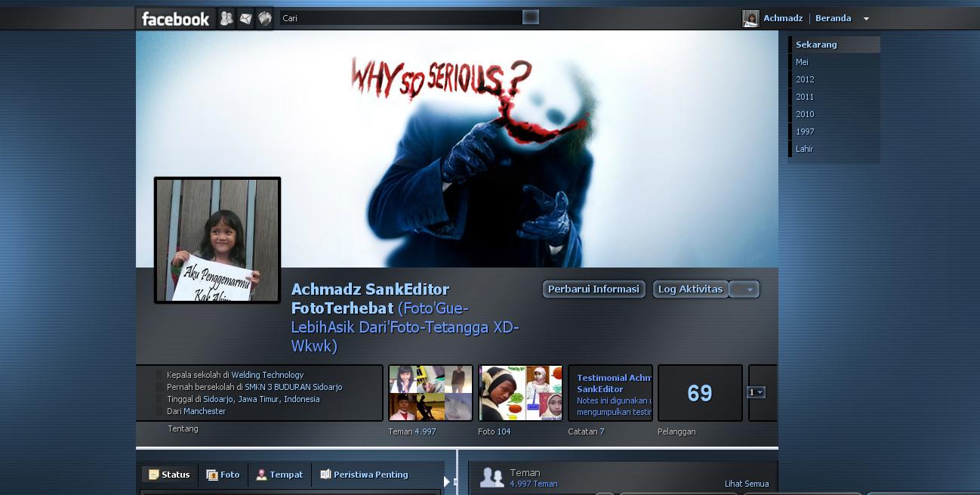
Task: Open notifications globe icon
Action: point(264,19)
